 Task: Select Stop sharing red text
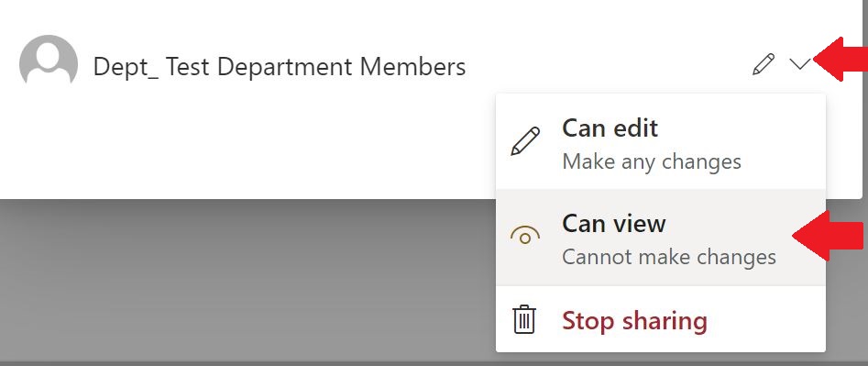pos(634,321)
